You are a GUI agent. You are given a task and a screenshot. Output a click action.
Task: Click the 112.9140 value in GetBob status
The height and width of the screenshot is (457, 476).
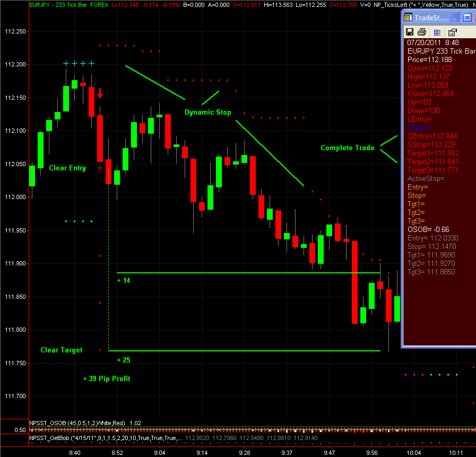(x=306, y=438)
